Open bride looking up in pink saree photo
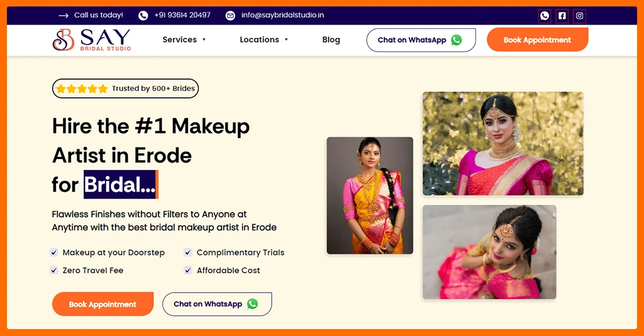This screenshot has width=644, height=336. point(489,252)
